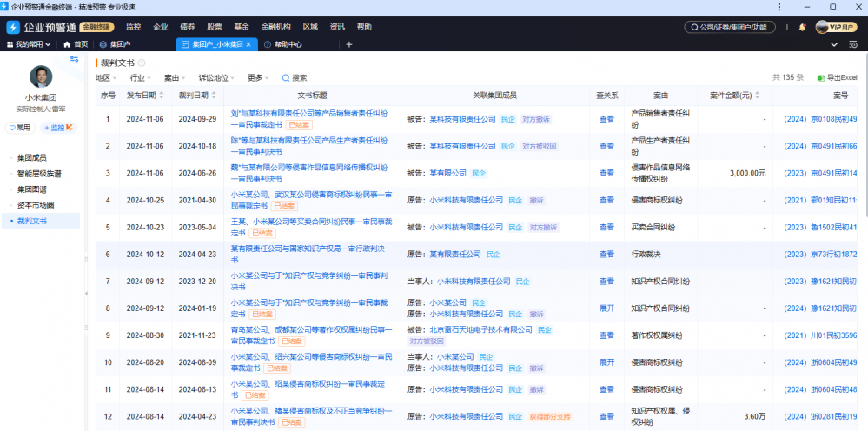Open the 集团户 layered icon shortcut
868x431 pixels.
[x=103, y=44]
